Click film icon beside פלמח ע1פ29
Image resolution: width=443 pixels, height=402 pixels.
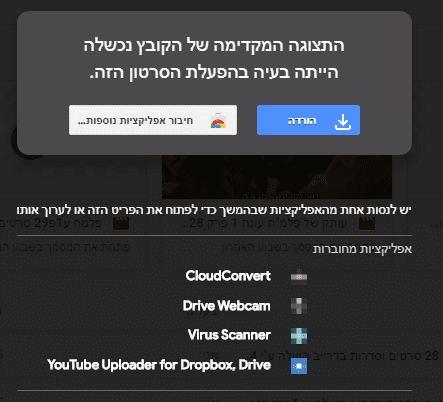(x=121, y=223)
